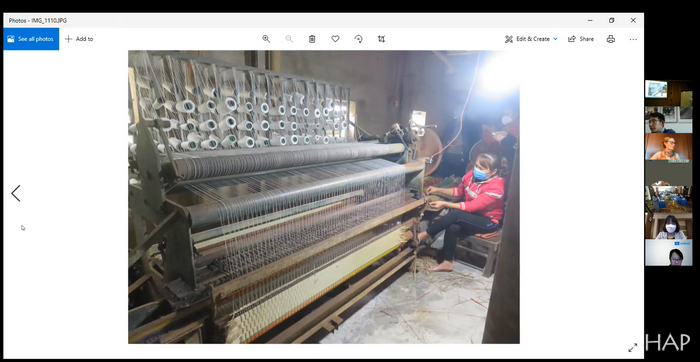The image size is (700, 362).
Task: Expand the Edit & Create dropdown
Action: 531,39
